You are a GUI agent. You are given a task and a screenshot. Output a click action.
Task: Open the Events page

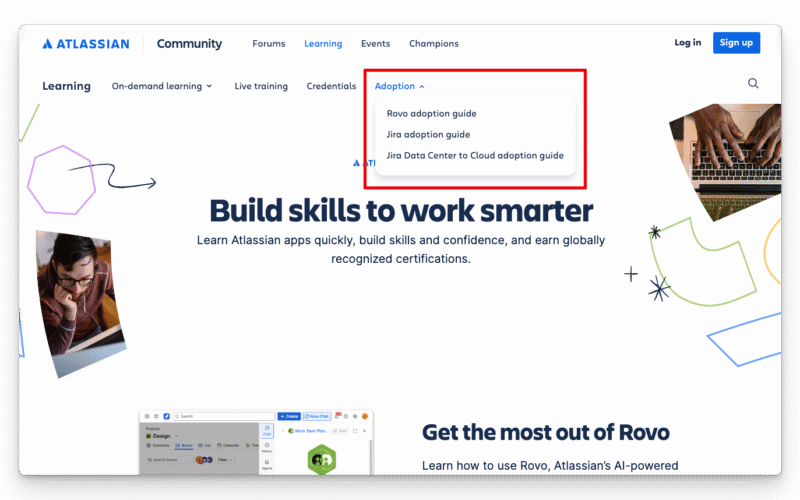(x=375, y=44)
